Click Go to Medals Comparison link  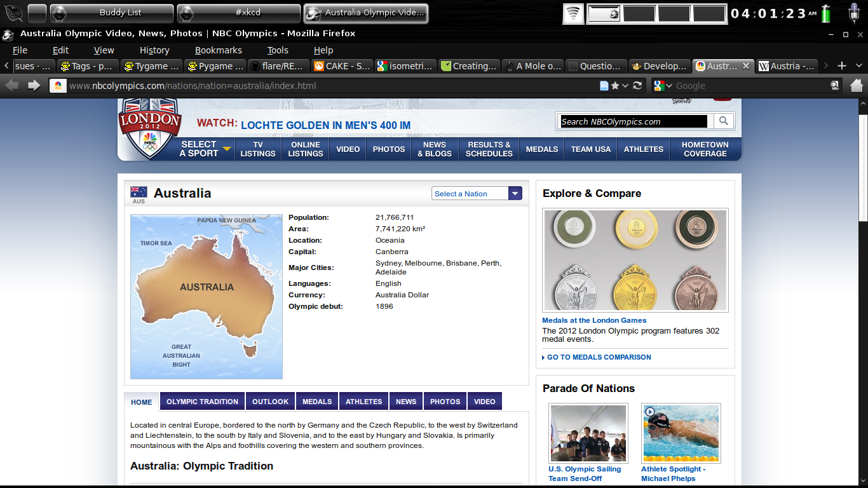click(599, 357)
